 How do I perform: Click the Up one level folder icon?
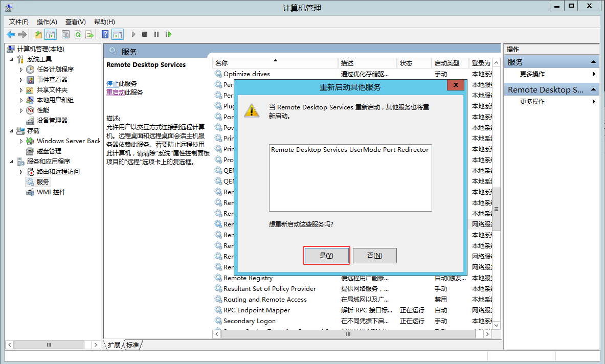click(x=38, y=34)
